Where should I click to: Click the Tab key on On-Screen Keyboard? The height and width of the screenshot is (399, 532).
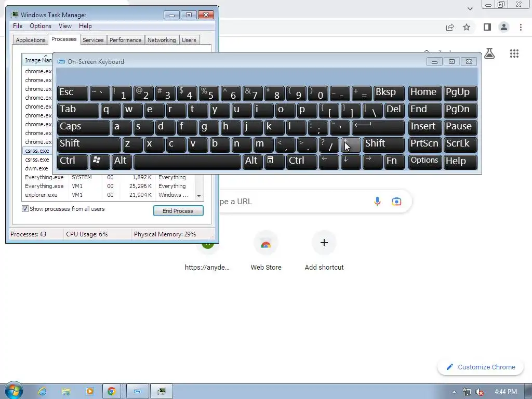[x=78, y=111]
